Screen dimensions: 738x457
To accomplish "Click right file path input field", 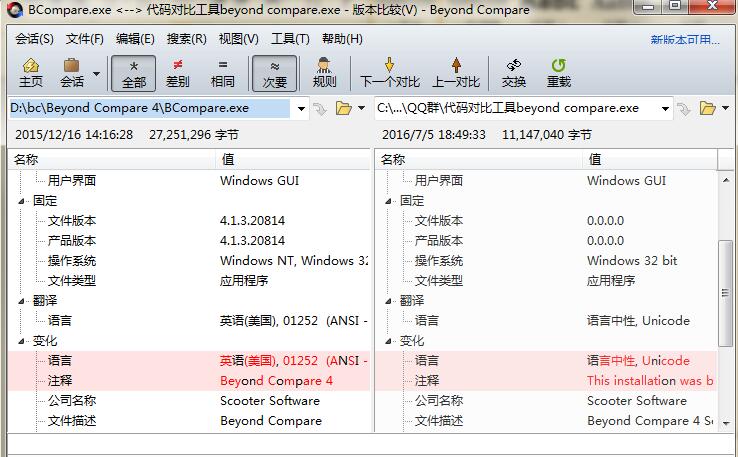I will click(x=516, y=108).
